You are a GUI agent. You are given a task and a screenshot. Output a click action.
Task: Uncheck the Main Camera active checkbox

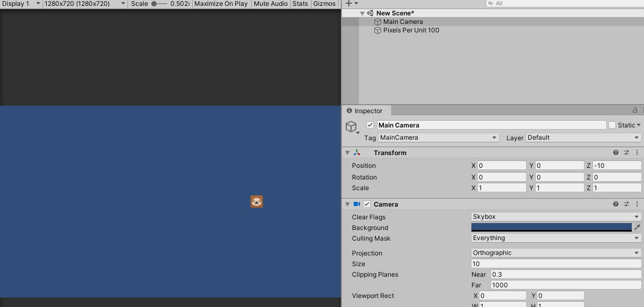coord(370,125)
